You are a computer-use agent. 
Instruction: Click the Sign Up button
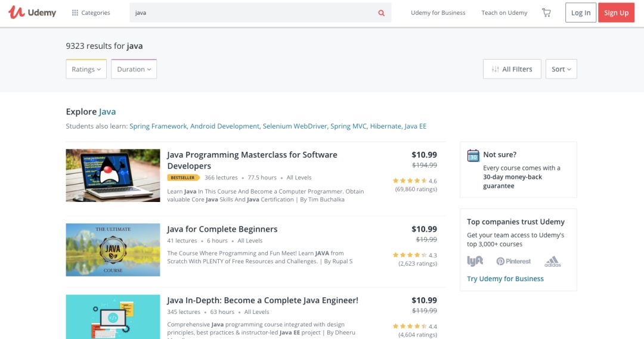click(x=616, y=13)
